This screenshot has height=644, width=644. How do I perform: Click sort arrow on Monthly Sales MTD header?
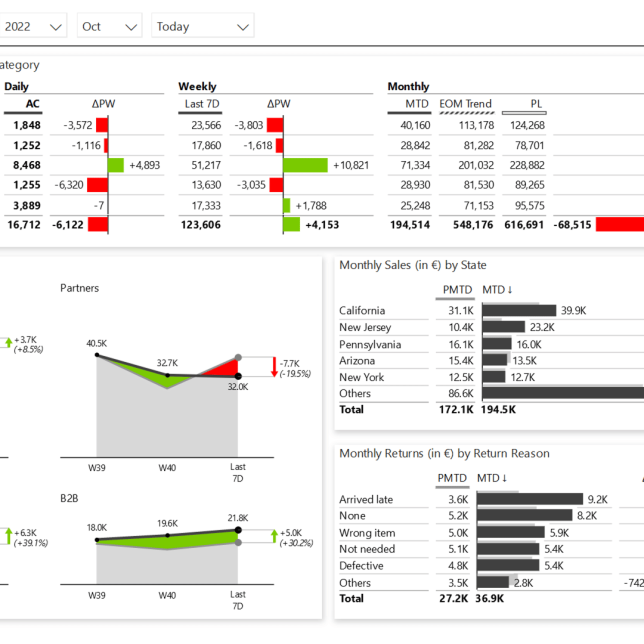pos(511,290)
